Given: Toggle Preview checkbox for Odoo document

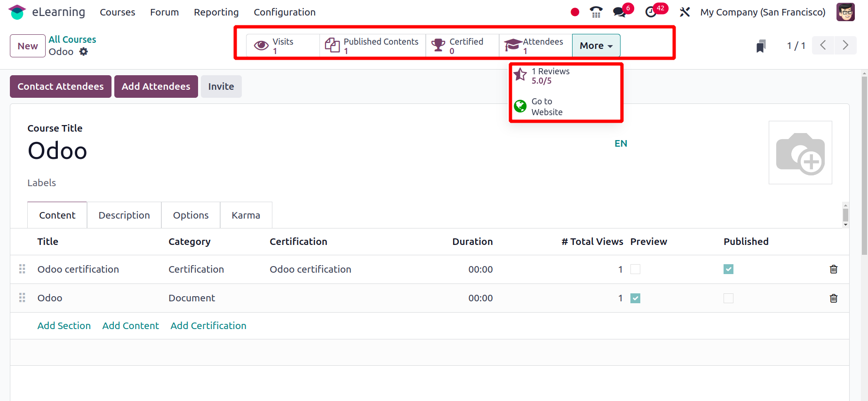Looking at the screenshot, I should (x=635, y=298).
